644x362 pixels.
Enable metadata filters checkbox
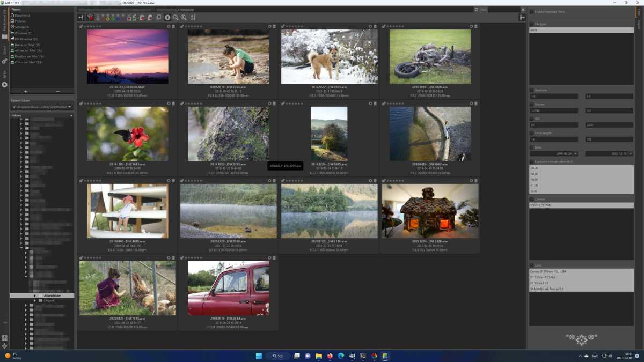(x=532, y=11)
